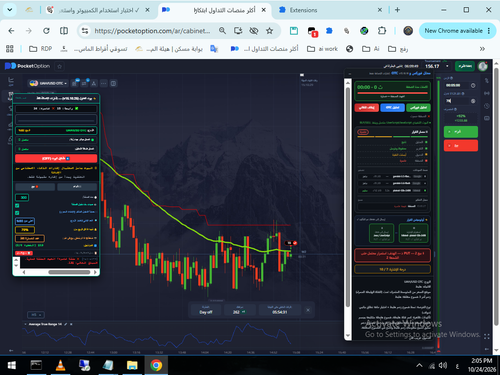Open the ai work bookmarks folder
The width and height of the screenshot is (500, 375).
pyautogui.click(x=322, y=49)
